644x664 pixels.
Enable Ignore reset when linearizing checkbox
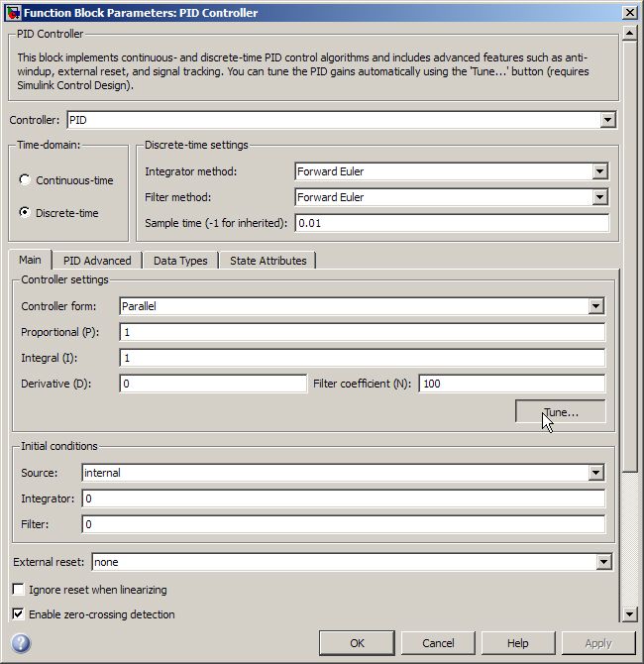[18, 590]
